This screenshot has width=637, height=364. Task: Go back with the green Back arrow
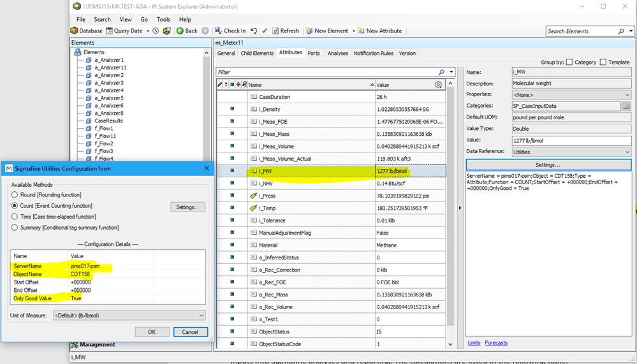pyautogui.click(x=180, y=31)
